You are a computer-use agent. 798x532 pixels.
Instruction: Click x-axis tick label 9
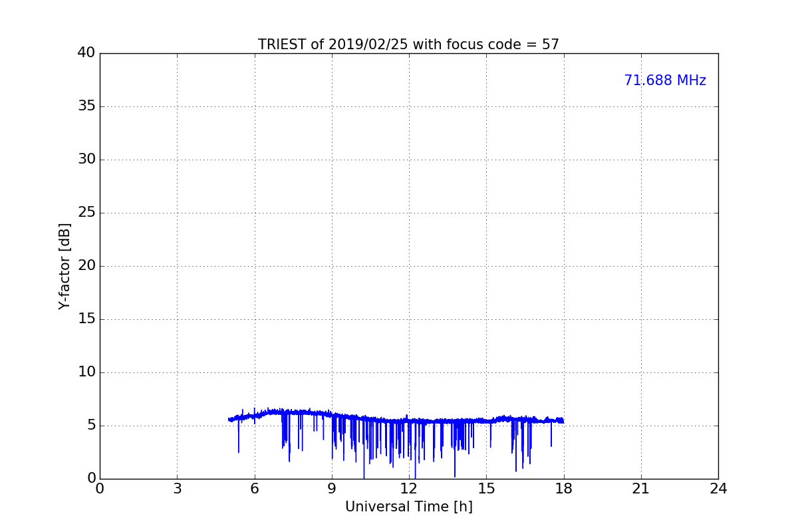coord(332,488)
